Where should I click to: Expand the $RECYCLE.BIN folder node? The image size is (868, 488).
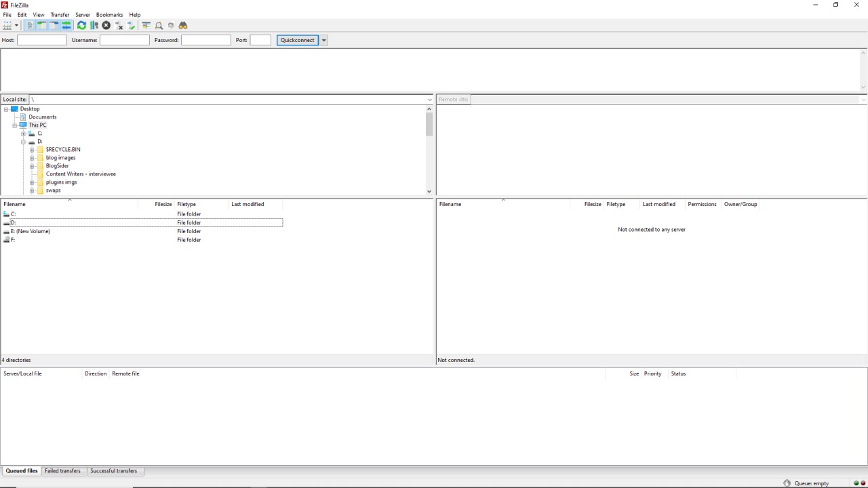coord(32,150)
